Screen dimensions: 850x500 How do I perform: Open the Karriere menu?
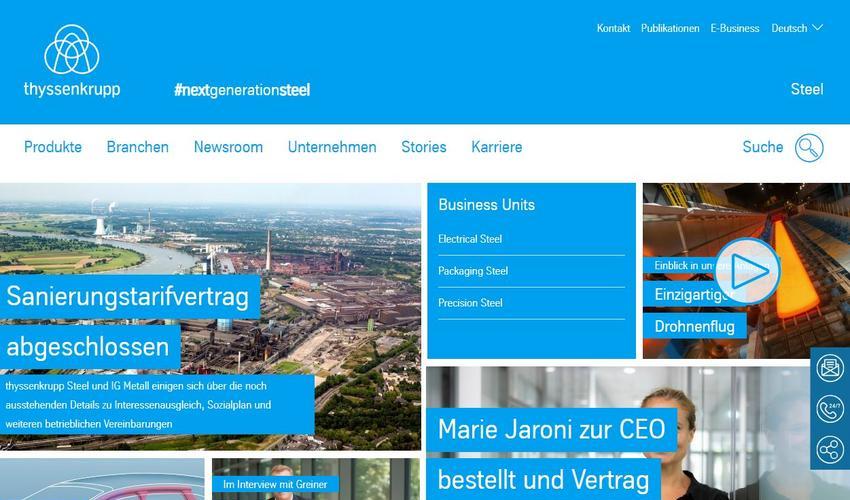pyautogui.click(x=497, y=147)
